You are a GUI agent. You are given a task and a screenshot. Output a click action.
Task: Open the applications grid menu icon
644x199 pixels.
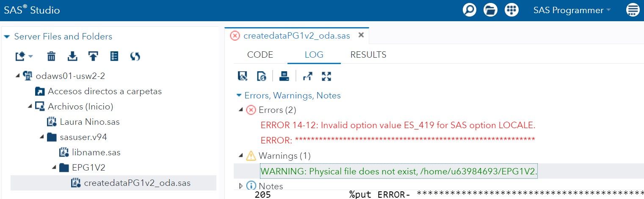(x=511, y=10)
